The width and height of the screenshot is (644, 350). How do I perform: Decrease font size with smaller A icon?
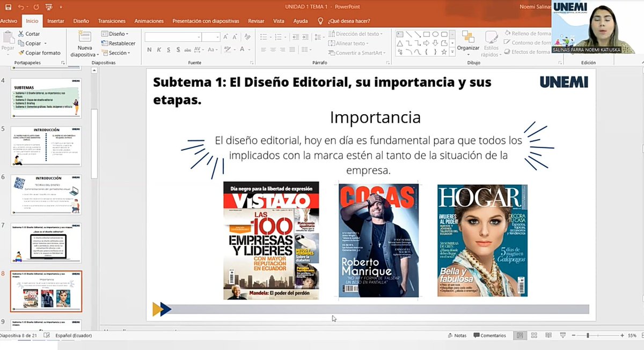click(x=236, y=37)
